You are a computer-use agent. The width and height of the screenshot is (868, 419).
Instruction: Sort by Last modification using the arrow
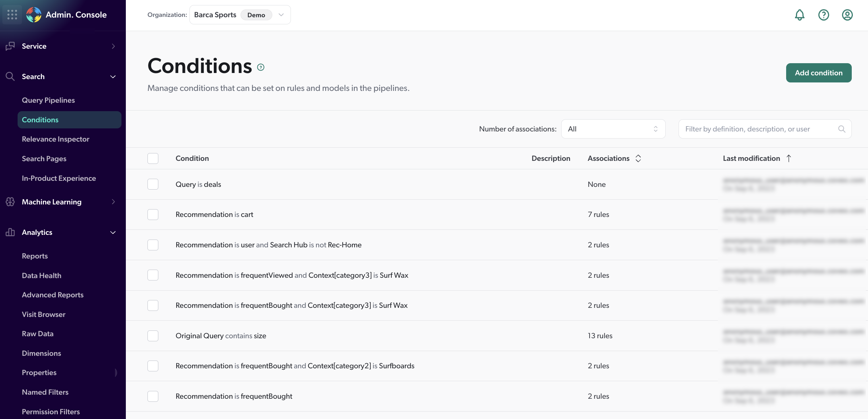click(789, 158)
